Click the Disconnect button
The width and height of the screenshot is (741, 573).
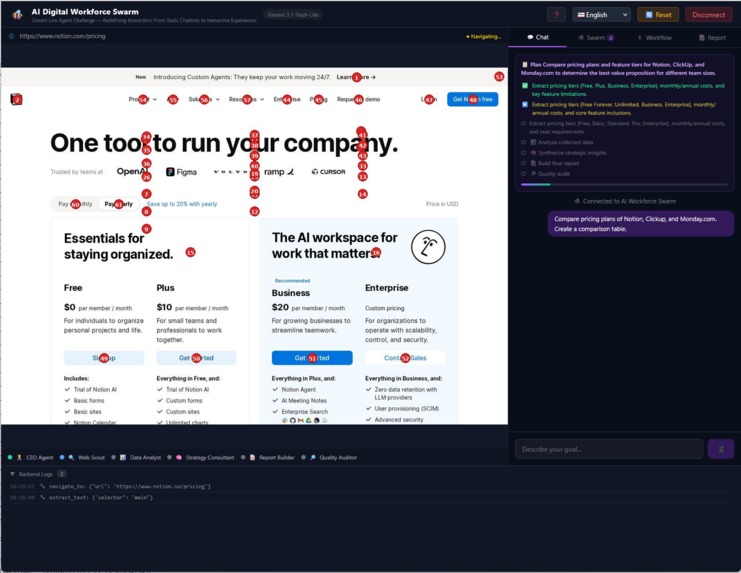pos(708,15)
